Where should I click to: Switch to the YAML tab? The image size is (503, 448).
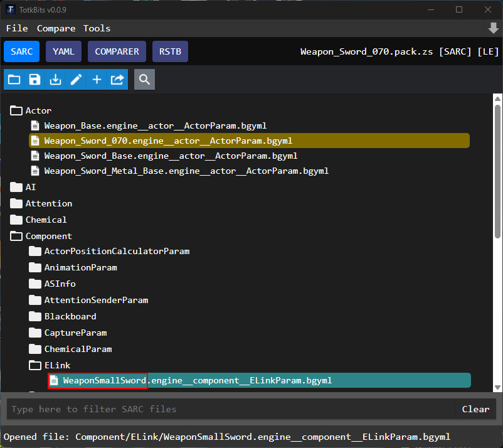tap(63, 51)
